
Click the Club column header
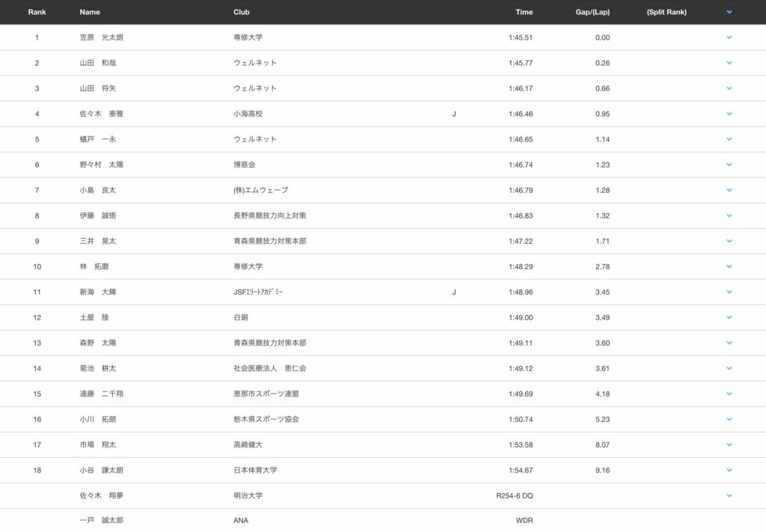pos(242,12)
